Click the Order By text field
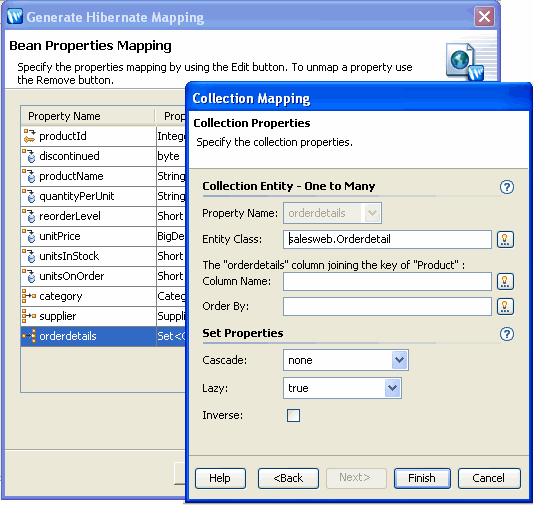The height and width of the screenshot is (505, 533). (x=387, y=307)
